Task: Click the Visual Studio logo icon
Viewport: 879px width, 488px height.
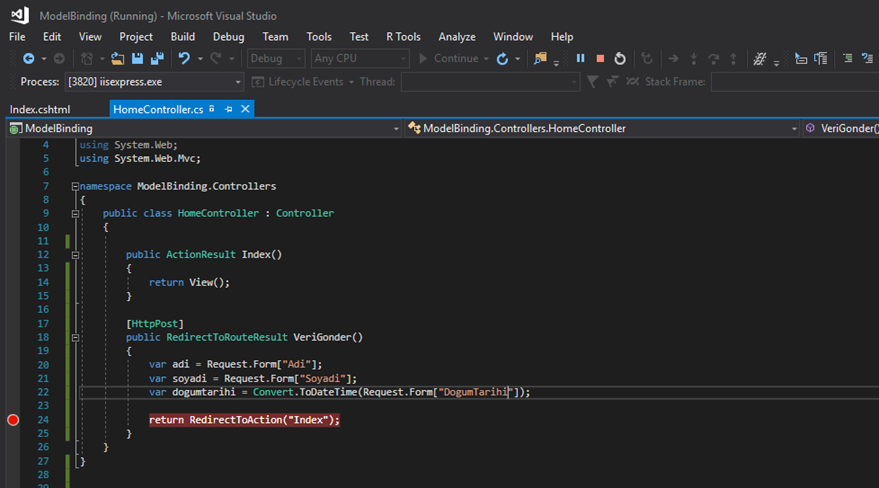Action: (20, 15)
